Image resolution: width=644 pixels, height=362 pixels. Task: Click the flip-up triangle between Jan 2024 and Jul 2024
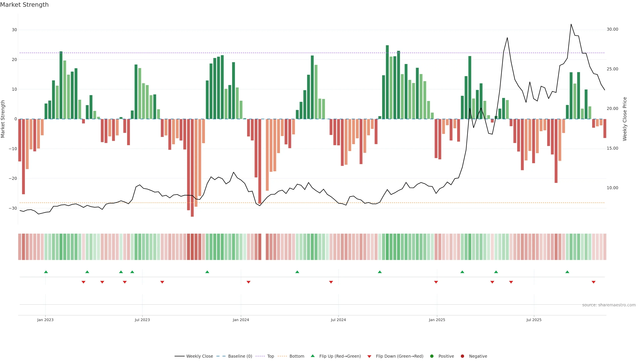(297, 272)
